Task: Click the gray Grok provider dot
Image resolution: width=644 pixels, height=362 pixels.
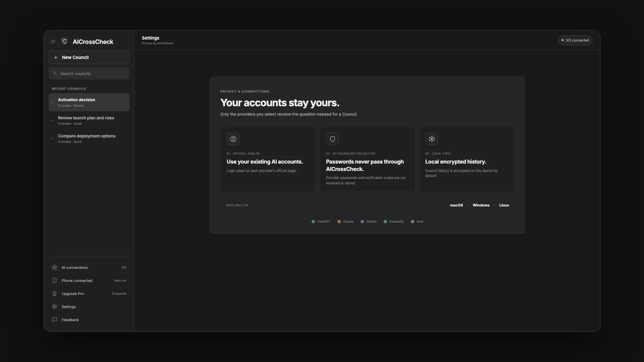Action: [413, 222]
